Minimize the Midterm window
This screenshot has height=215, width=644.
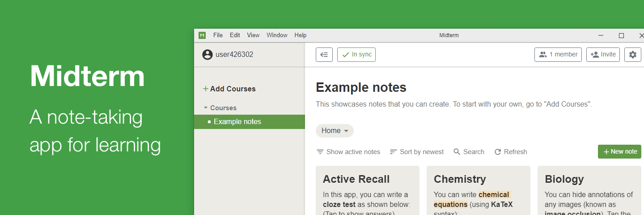pyautogui.click(x=601, y=35)
